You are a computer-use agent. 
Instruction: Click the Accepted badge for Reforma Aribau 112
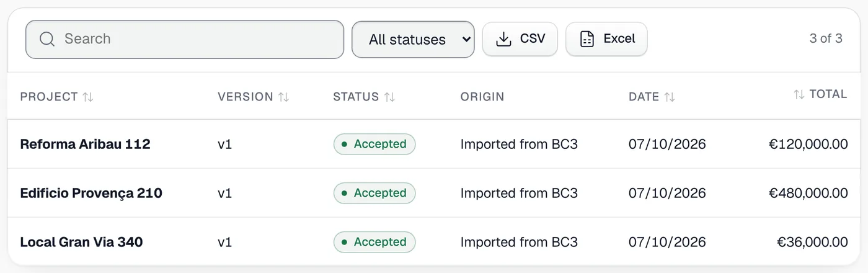[x=374, y=144]
